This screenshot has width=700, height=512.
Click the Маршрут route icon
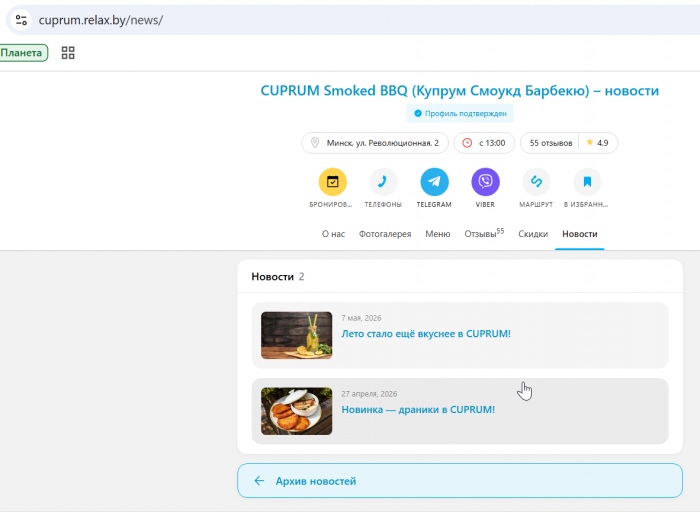click(536, 182)
